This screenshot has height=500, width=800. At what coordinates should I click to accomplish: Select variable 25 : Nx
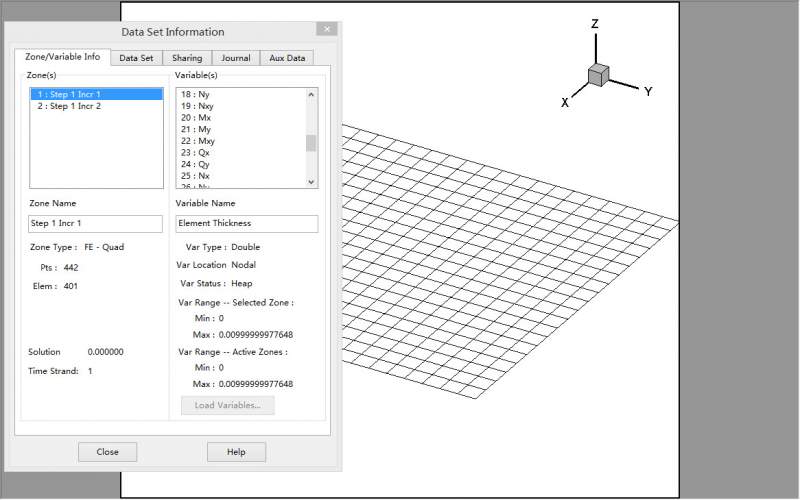coord(241,176)
